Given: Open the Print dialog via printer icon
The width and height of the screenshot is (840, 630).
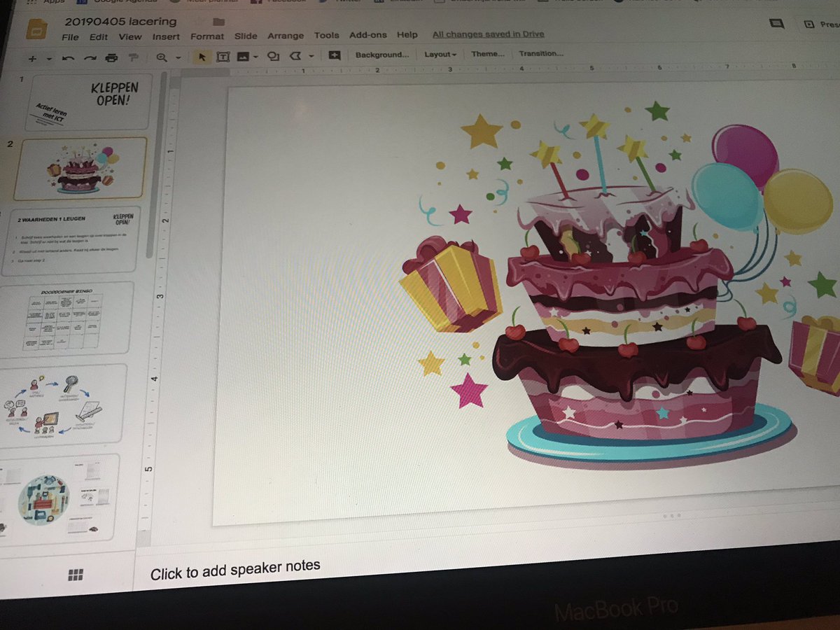Looking at the screenshot, I should (x=112, y=57).
